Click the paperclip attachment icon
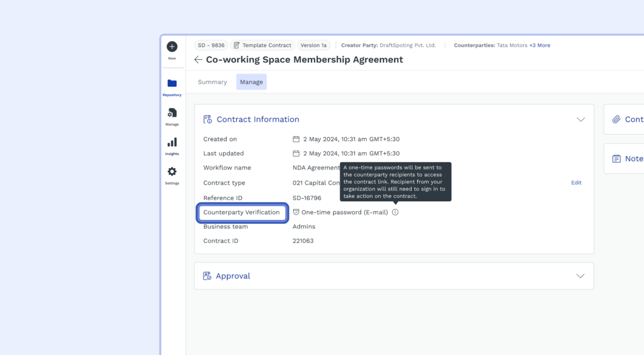The image size is (644, 355). coord(616,119)
